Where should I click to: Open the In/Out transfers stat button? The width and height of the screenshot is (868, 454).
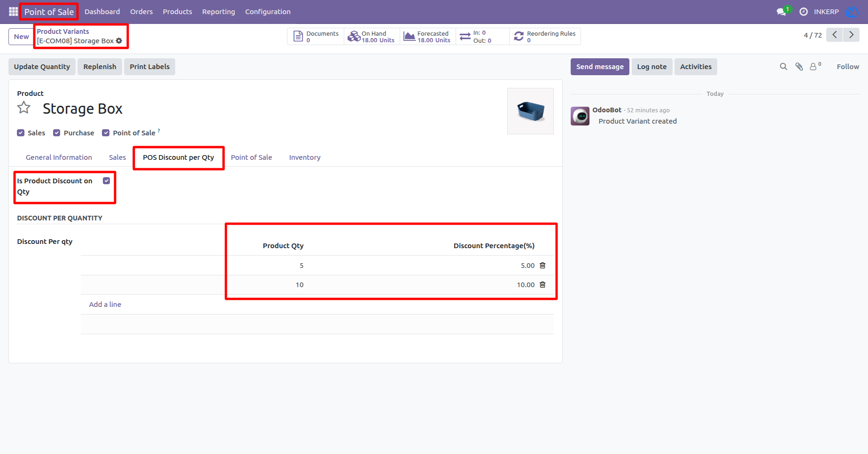(x=482, y=37)
